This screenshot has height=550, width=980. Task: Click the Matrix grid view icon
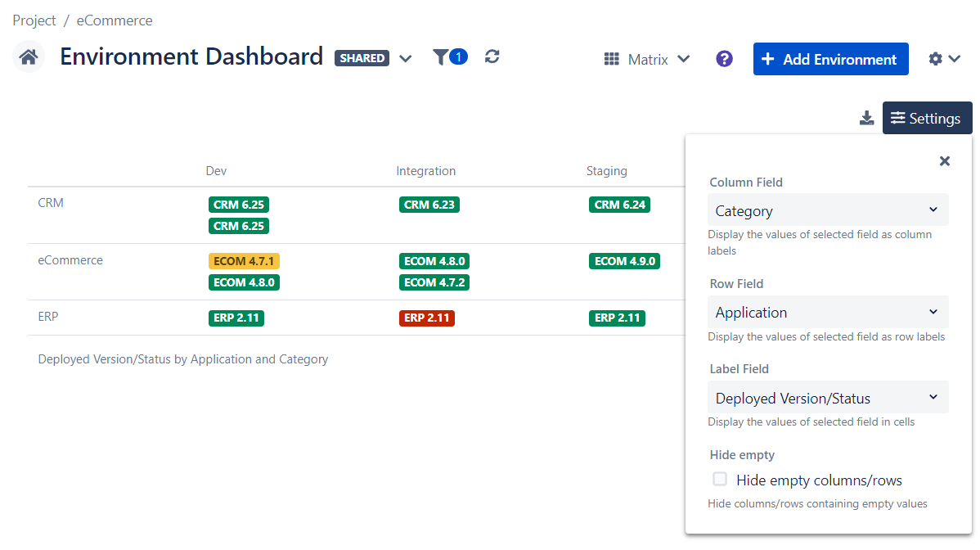point(611,59)
